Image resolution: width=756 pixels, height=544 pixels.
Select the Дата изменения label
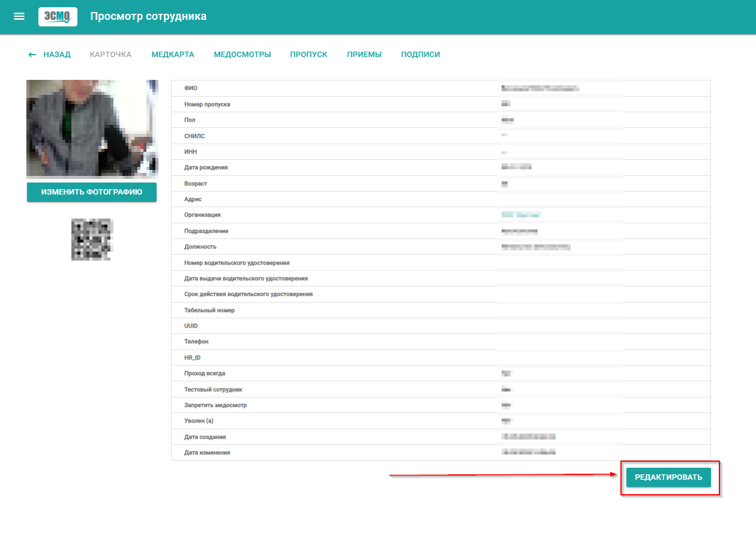point(207,453)
